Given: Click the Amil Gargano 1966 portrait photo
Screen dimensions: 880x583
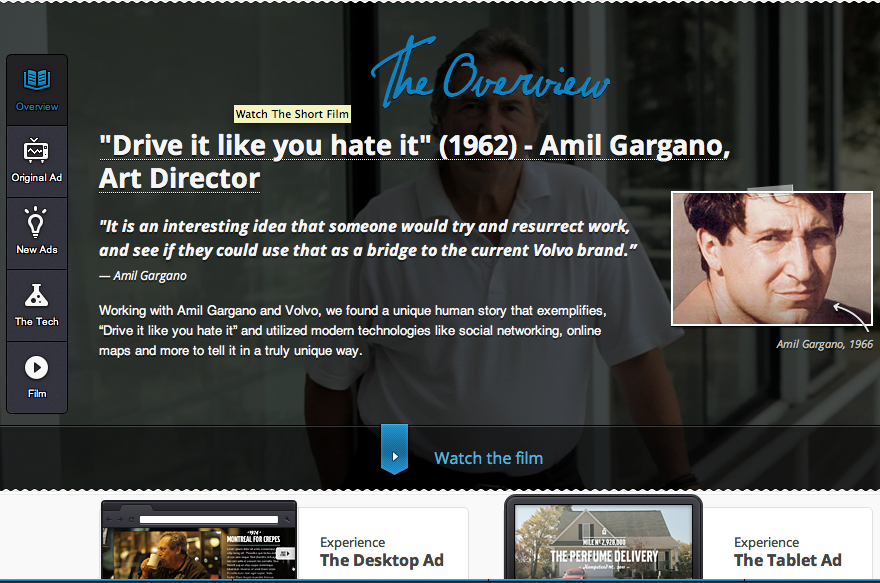Looking at the screenshot, I should coord(772,259).
